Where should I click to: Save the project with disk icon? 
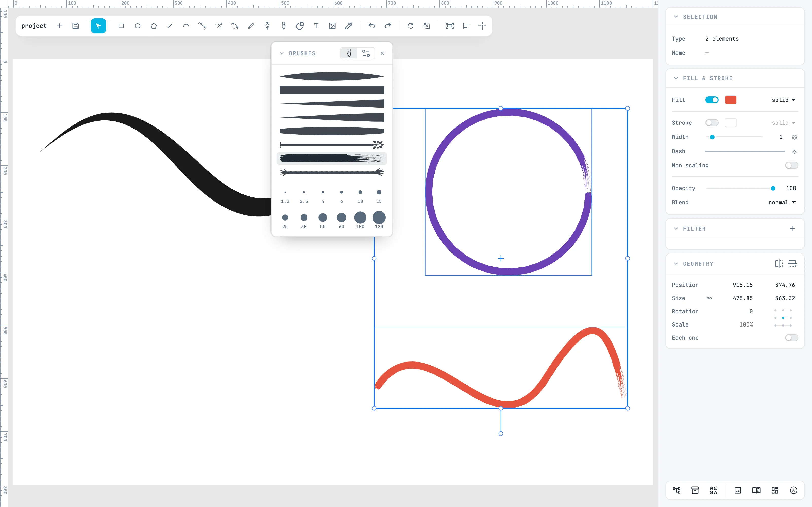tap(76, 26)
